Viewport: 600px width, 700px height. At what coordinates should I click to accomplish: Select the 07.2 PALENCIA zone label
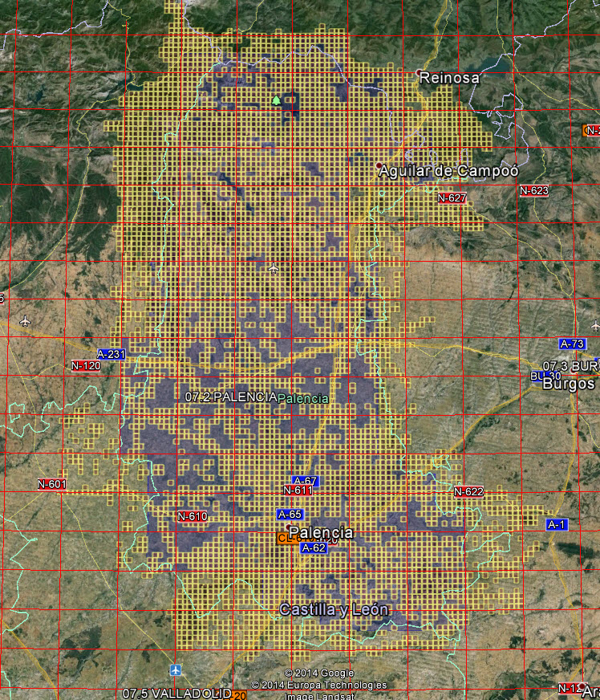tap(230, 397)
